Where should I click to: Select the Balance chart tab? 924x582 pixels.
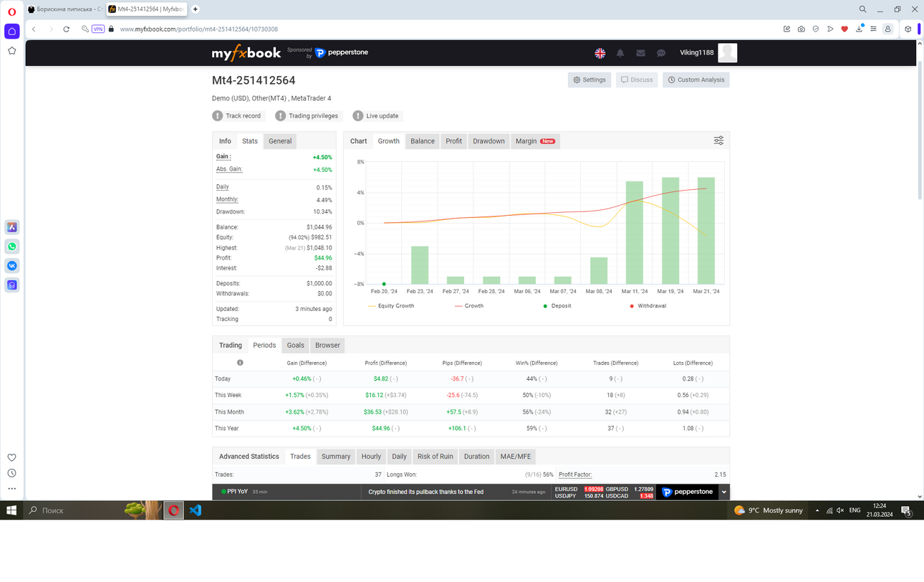[423, 141]
